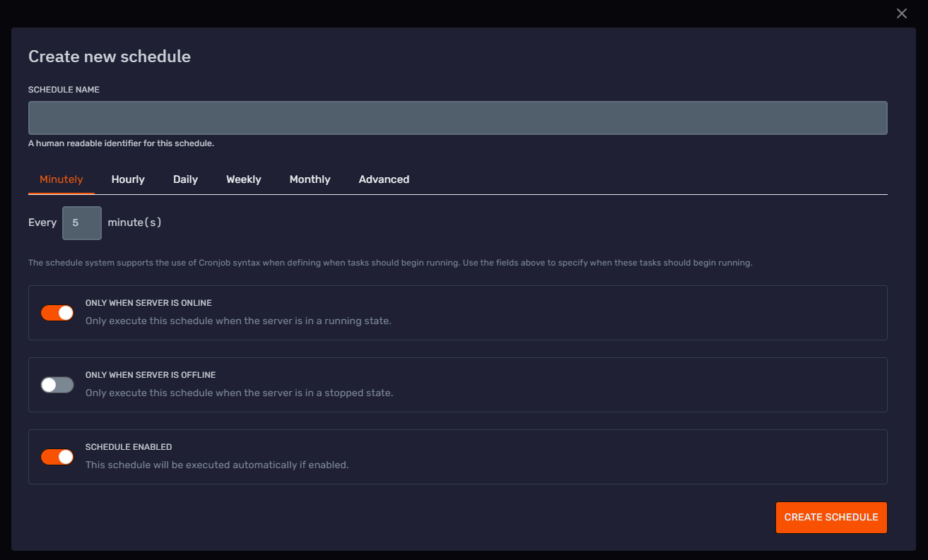Switch to the Minutely tab

point(61,179)
